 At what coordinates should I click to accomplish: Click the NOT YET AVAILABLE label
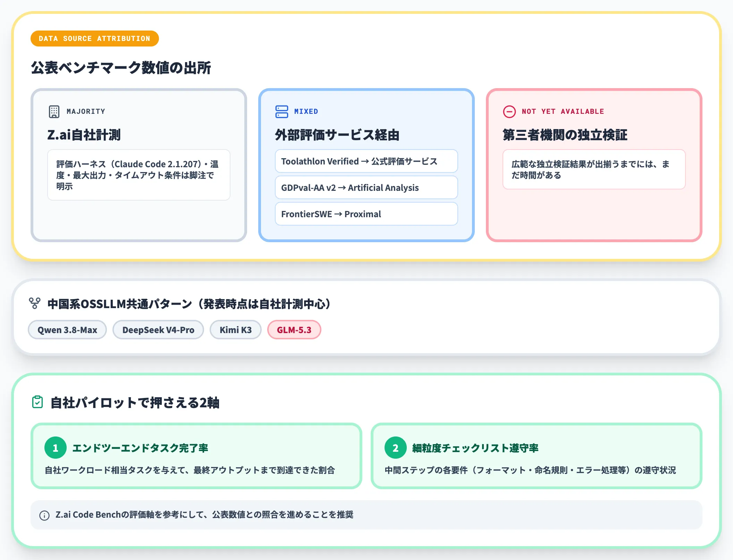pyautogui.click(x=563, y=112)
